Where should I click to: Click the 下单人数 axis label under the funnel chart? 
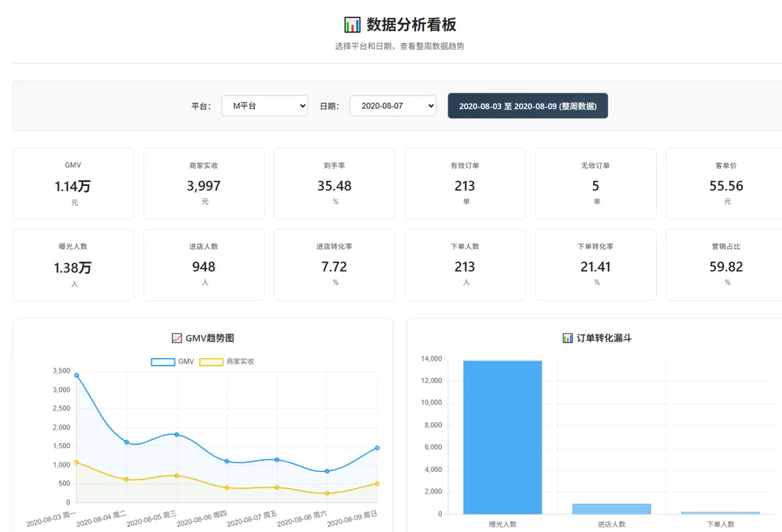coord(720,524)
